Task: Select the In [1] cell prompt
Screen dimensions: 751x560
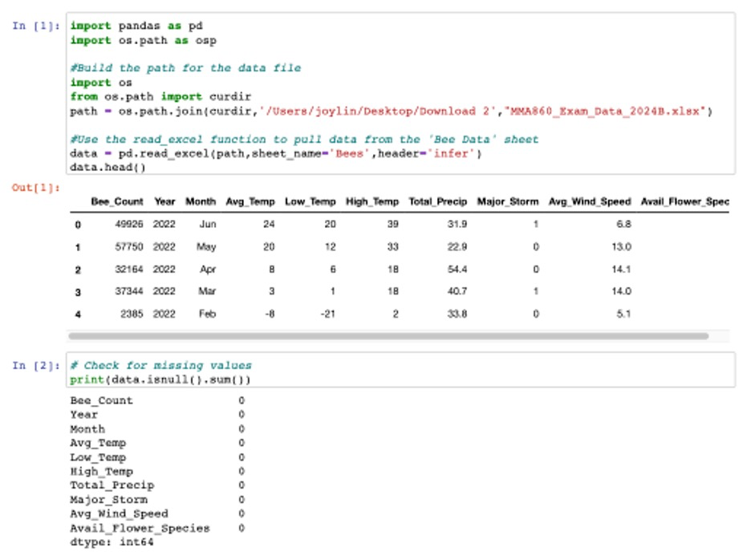Action: [x=36, y=26]
